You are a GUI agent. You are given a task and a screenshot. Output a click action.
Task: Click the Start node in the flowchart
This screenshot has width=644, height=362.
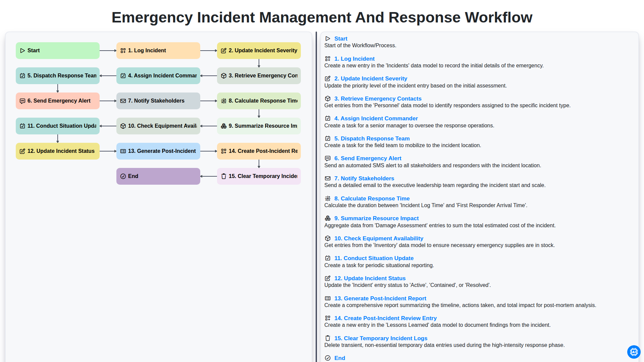58,51
